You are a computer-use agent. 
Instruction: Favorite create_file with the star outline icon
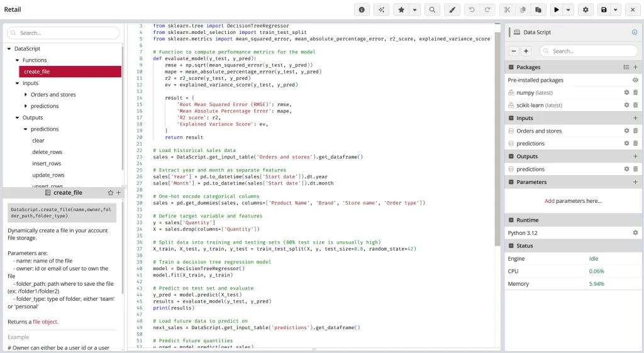111,193
